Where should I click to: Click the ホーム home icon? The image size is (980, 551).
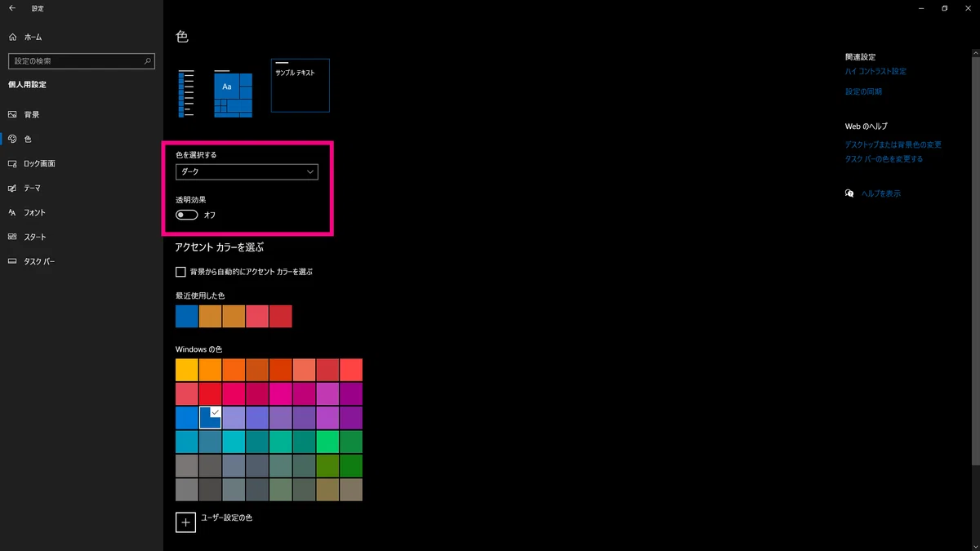pos(12,37)
